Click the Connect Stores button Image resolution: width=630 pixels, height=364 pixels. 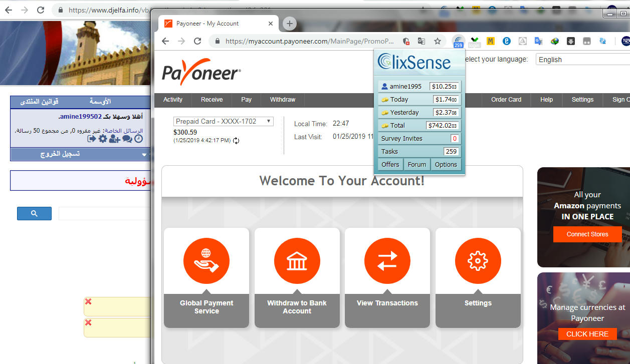(587, 234)
